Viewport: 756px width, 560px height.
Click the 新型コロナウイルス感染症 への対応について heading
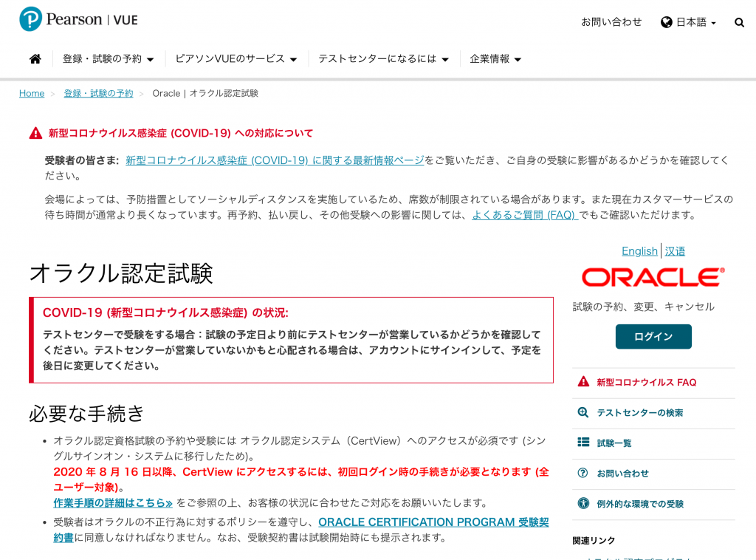[181, 133]
